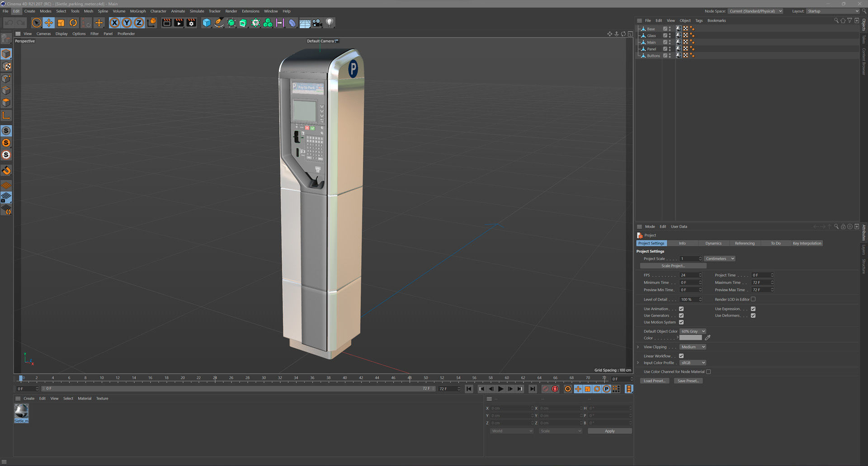Open the MoGraph menu
The width and height of the screenshot is (868, 466).
[138, 11]
